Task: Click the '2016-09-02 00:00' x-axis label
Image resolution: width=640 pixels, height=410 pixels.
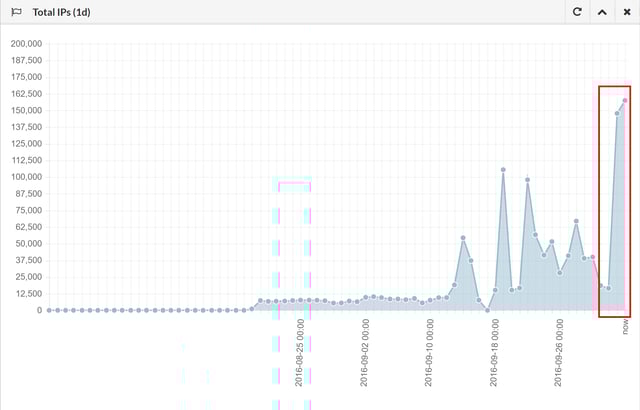Action: point(365,353)
